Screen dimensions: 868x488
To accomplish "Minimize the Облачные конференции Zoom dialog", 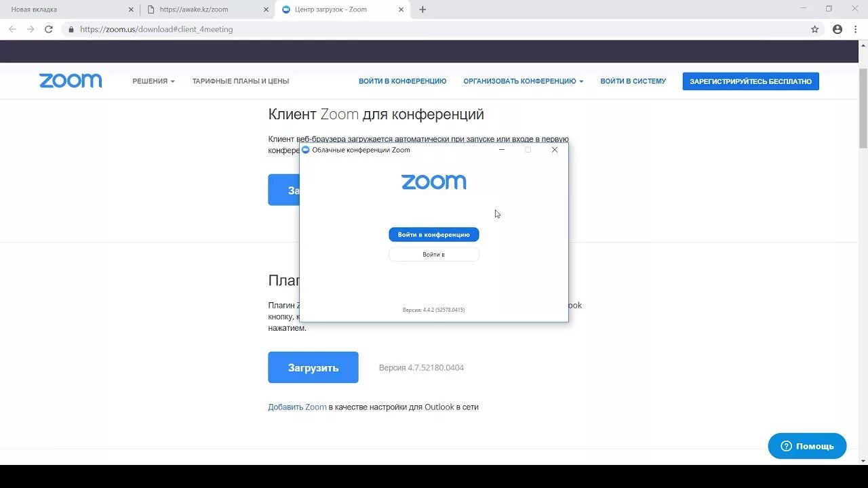I will pyautogui.click(x=502, y=150).
